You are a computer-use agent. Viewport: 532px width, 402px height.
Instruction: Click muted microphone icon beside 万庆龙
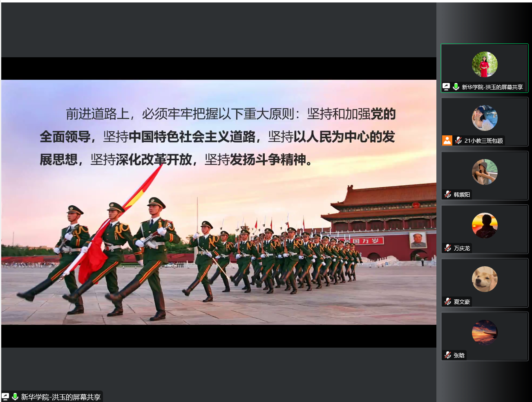coord(448,248)
